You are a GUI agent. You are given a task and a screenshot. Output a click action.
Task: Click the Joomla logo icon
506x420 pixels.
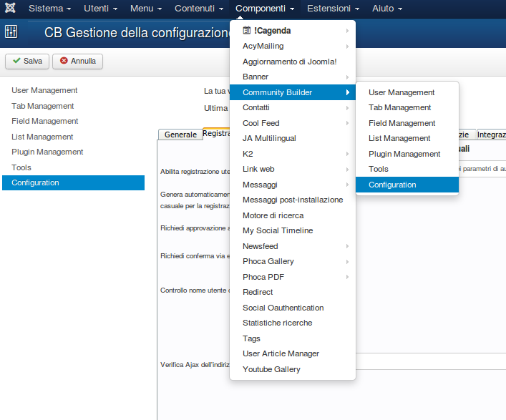point(10,8)
